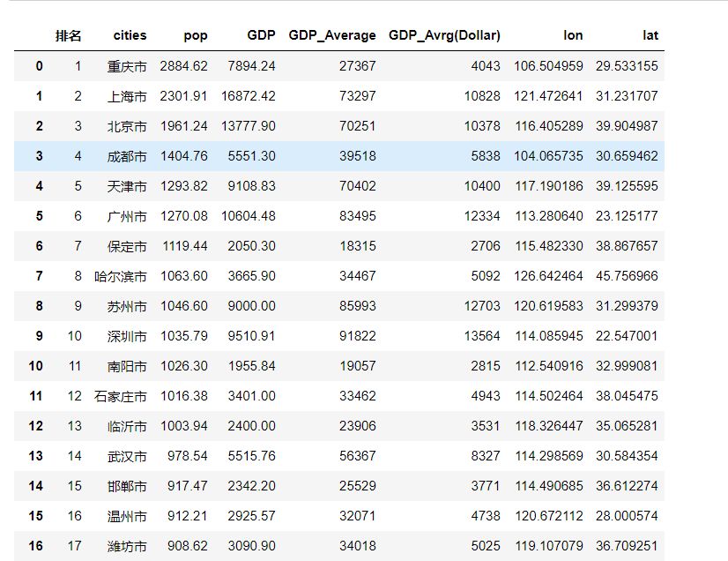The image size is (728, 561).
Task: Click dollar value 4043
Action: click(486, 66)
